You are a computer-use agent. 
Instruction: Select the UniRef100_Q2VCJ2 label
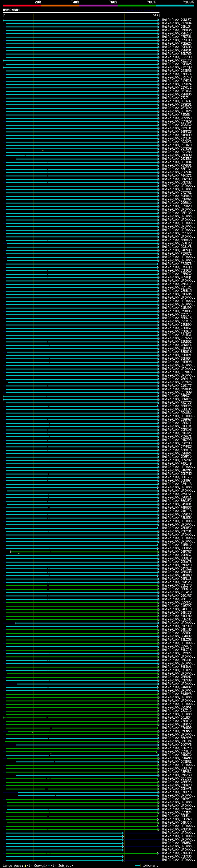pyautogui.click(x=176, y=88)
